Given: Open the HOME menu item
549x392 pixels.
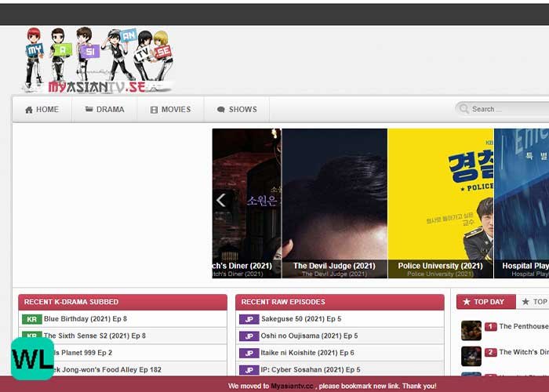Looking at the screenshot, I should (42, 110).
